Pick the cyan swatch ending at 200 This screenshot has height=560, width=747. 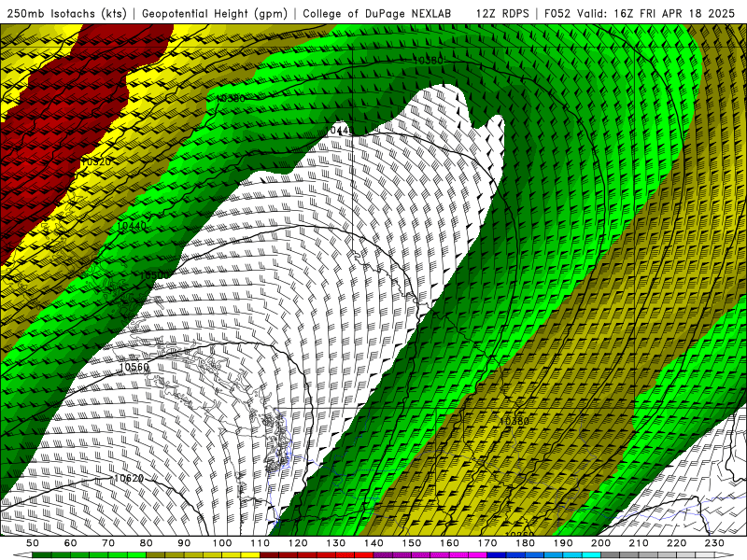pos(591,554)
